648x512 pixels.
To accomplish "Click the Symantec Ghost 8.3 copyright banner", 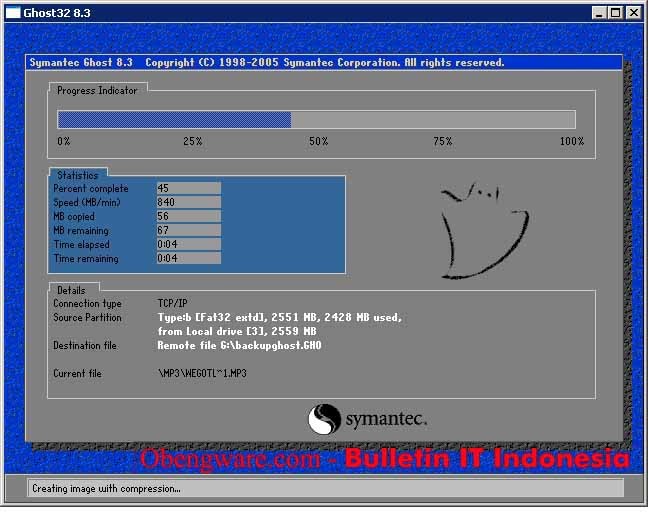I will (324, 62).
